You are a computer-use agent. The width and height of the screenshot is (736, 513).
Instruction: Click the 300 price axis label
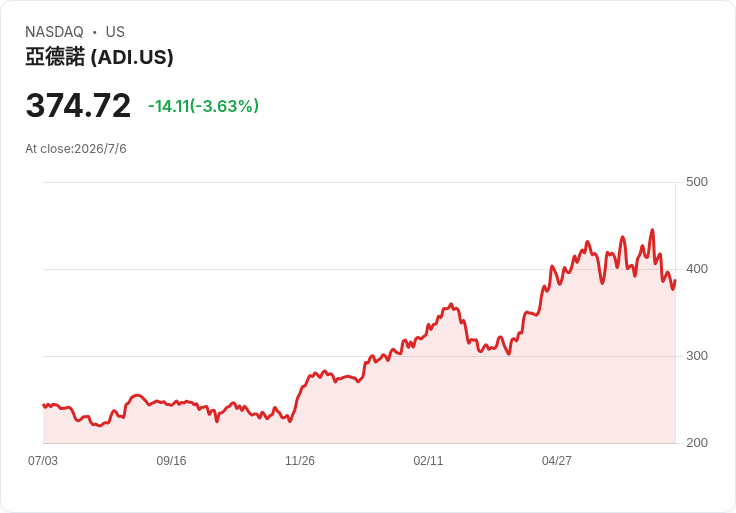tap(697, 356)
